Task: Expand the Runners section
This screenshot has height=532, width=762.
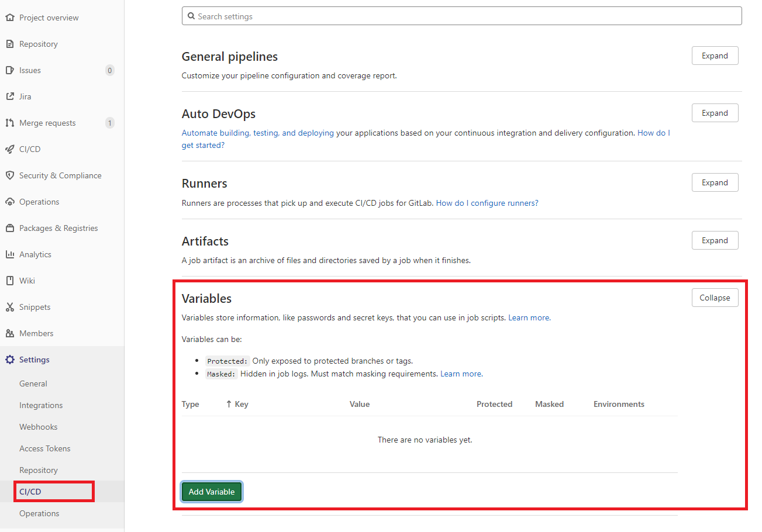Action: (715, 182)
